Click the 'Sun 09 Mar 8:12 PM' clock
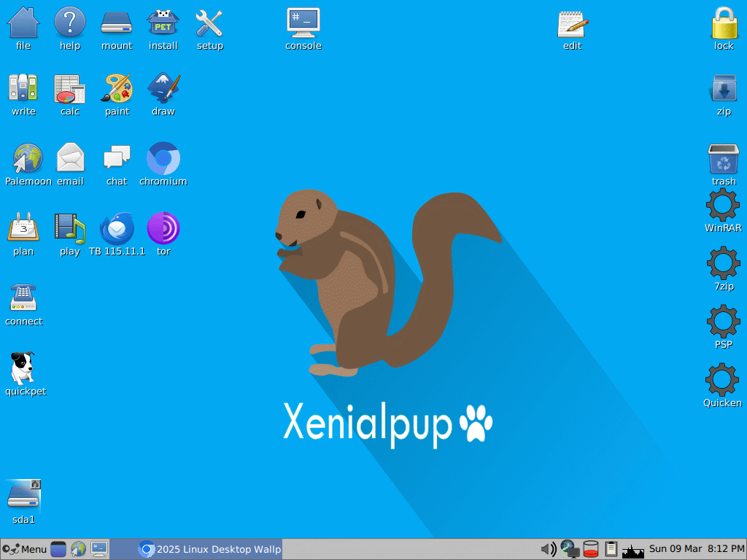The image size is (747, 560). click(x=697, y=549)
